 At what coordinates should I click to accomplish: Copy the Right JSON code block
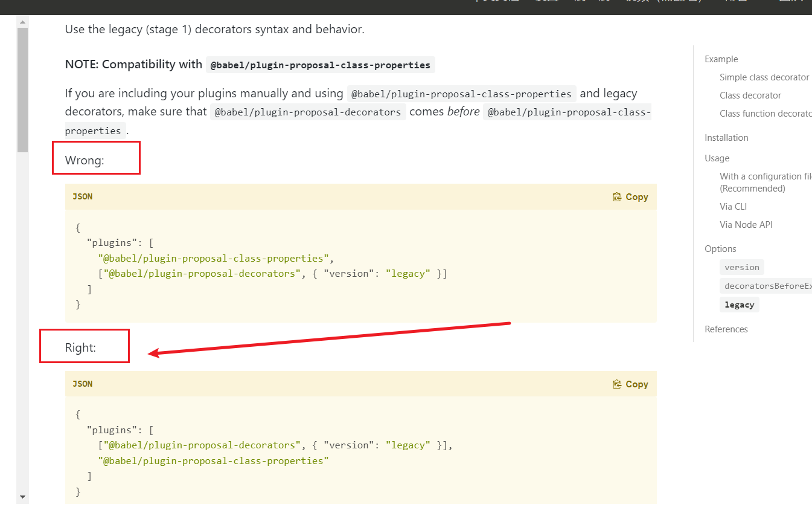[x=630, y=384]
